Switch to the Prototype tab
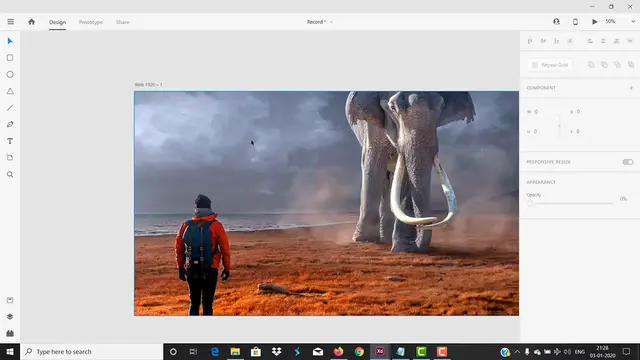The image size is (640, 360). click(x=91, y=22)
